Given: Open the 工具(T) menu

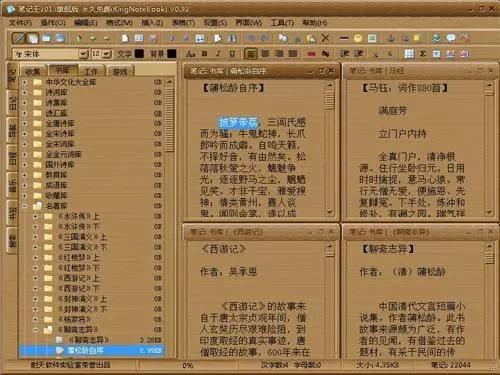Looking at the screenshot, I should coord(282,23).
